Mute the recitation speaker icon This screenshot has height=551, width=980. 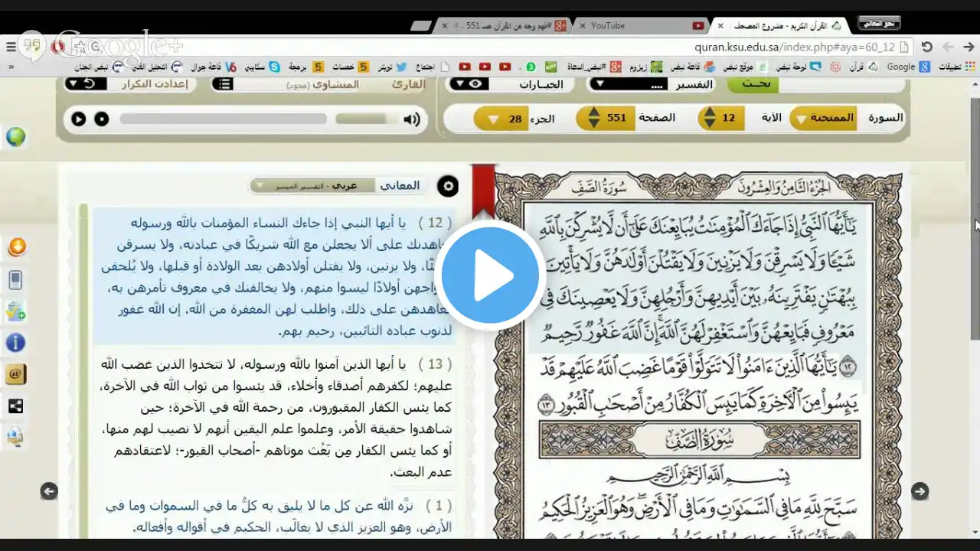coord(412,119)
